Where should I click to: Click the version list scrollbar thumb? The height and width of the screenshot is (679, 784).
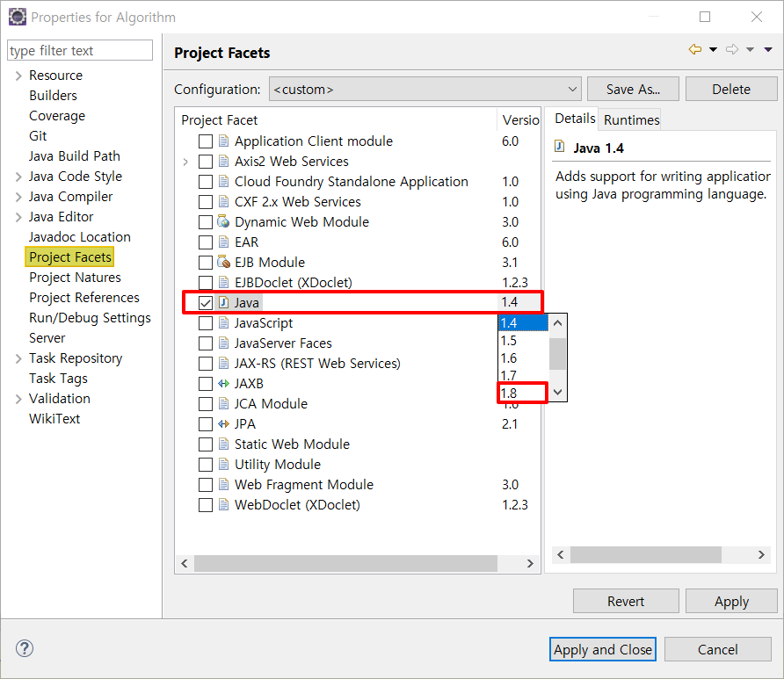coord(557,354)
